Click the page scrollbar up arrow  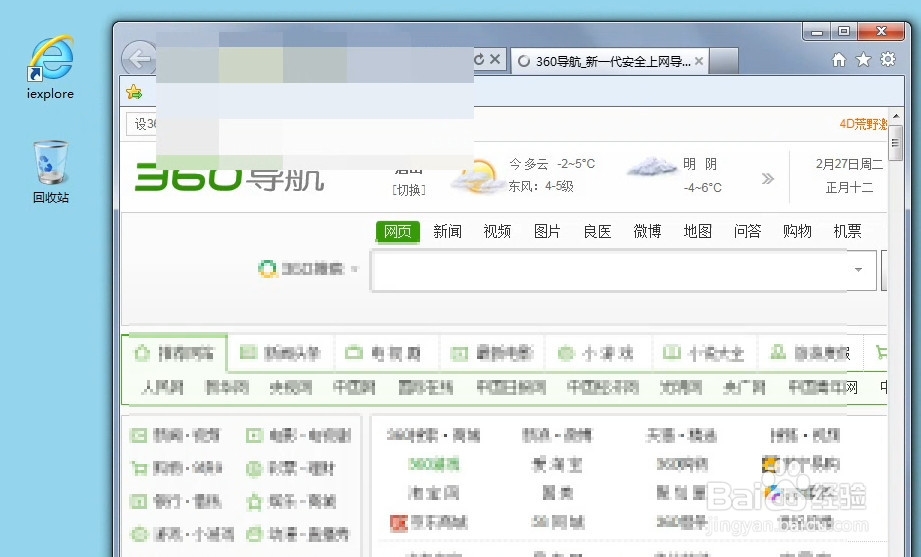click(x=895, y=117)
